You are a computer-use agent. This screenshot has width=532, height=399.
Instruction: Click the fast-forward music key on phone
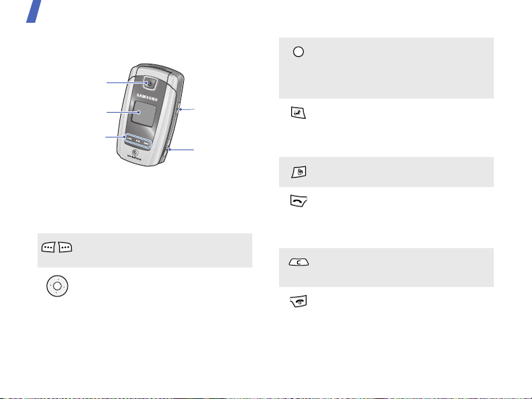(146, 144)
